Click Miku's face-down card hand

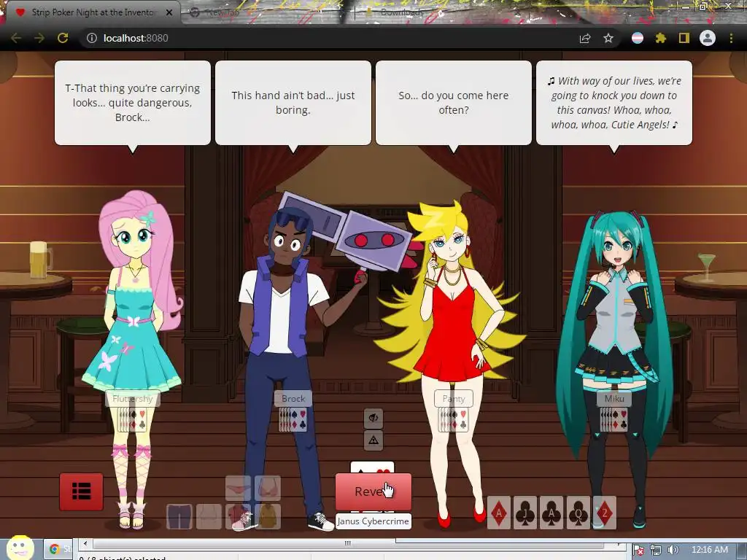pos(614,419)
